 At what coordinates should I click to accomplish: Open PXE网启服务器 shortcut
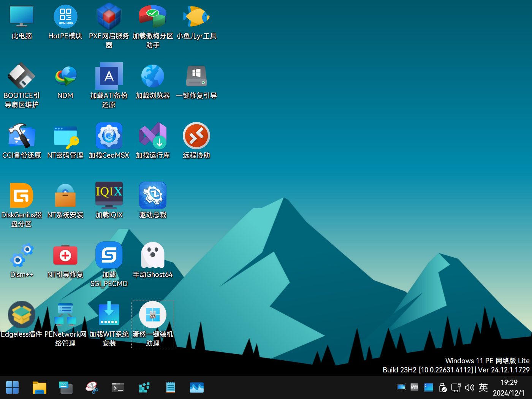pos(109,26)
